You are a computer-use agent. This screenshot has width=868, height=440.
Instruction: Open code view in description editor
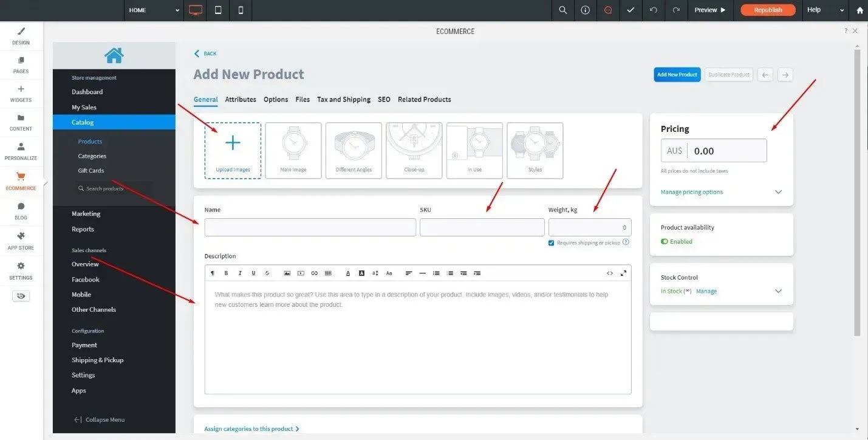pos(610,273)
